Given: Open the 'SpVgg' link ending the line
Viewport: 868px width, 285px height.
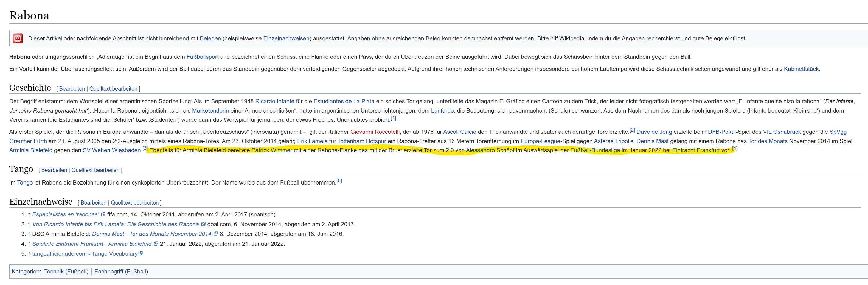Looking at the screenshot, I should point(838,132).
